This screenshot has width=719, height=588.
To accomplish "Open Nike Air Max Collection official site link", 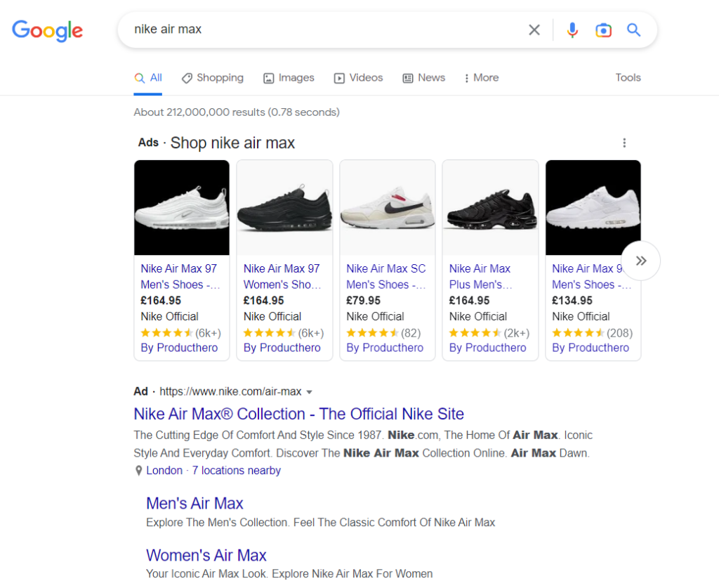I will point(298,414).
